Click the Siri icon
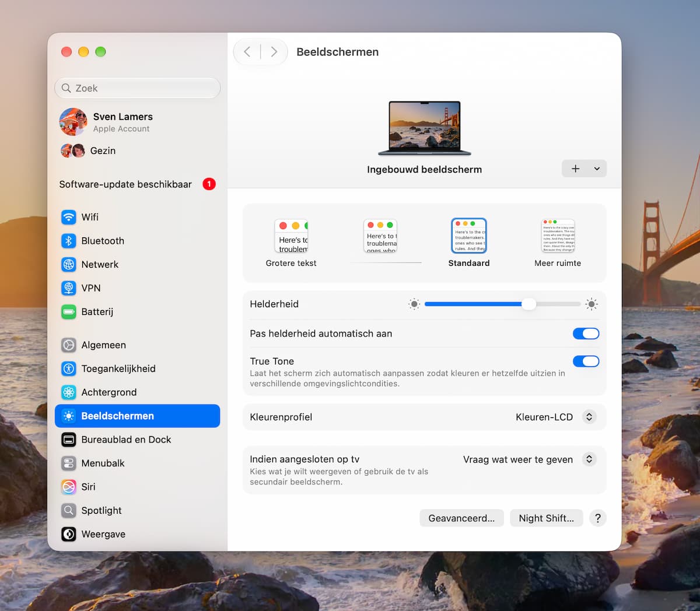700x611 pixels. pos(69,487)
